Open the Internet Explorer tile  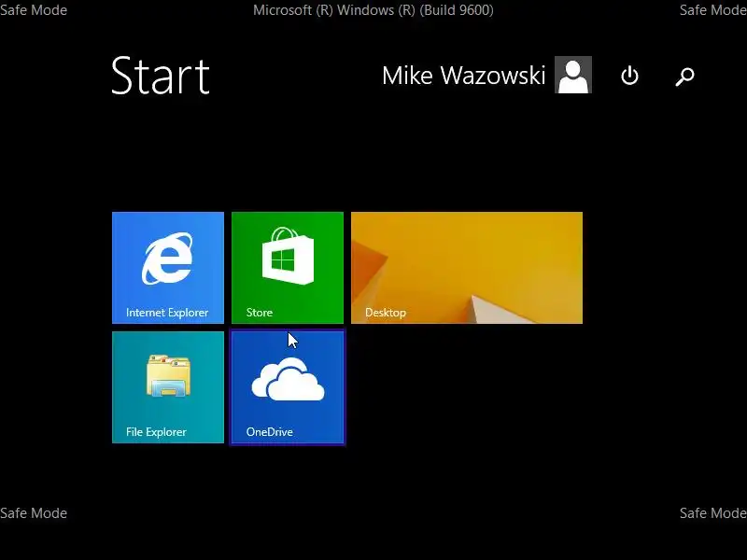(168, 268)
